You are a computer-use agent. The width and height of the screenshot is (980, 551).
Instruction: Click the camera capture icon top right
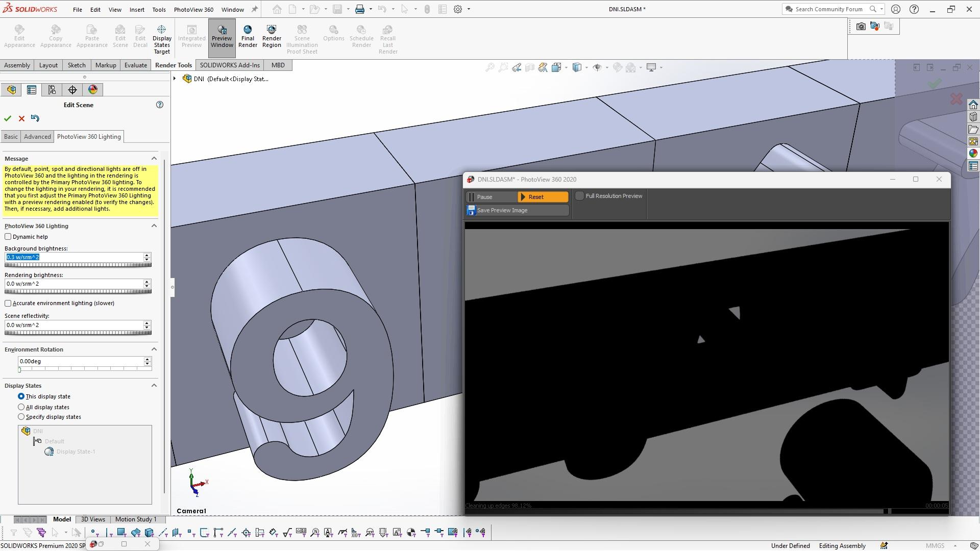(x=861, y=26)
